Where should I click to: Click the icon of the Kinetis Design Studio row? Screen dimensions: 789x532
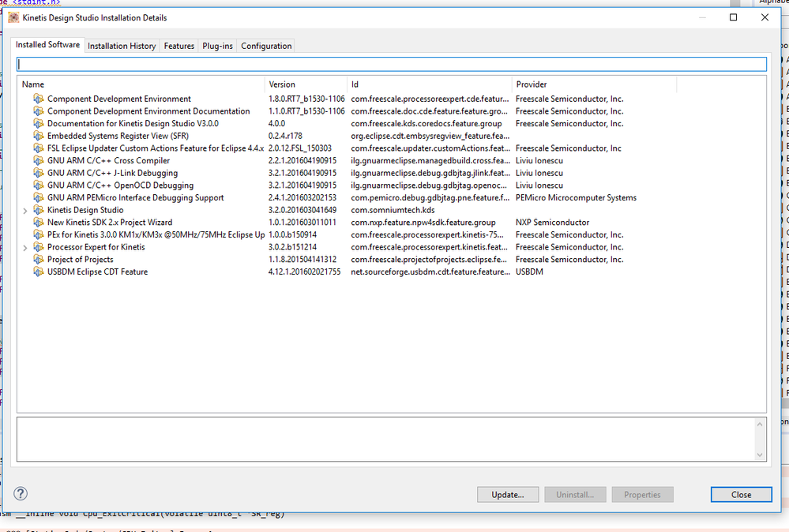pos(39,210)
